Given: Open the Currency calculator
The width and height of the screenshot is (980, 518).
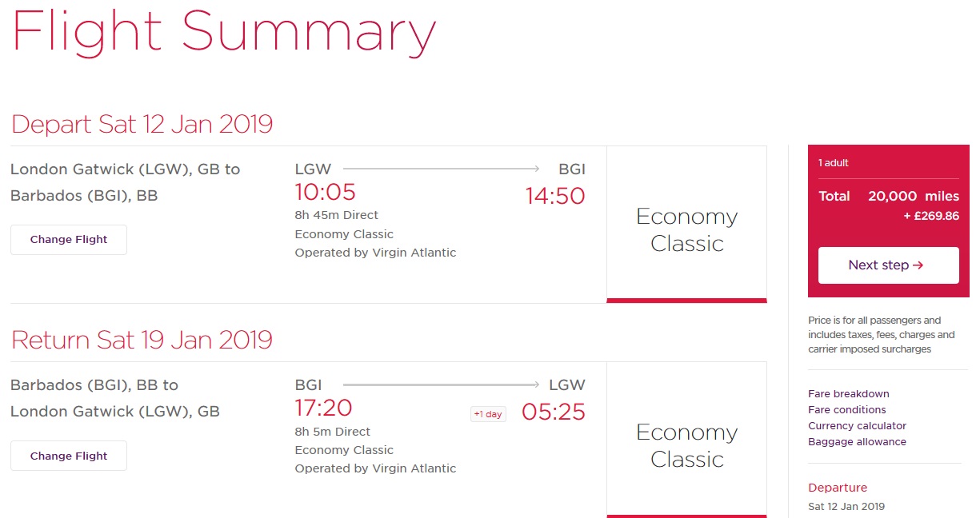Looking at the screenshot, I should coord(857,426).
